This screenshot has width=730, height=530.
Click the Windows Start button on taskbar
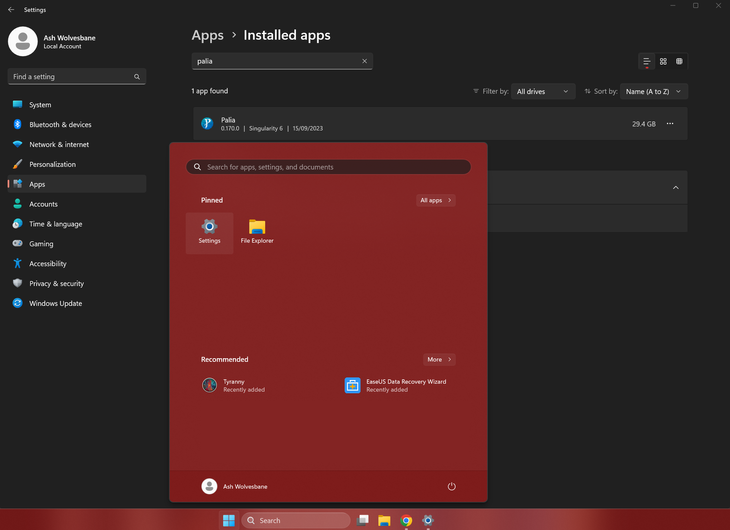click(229, 520)
